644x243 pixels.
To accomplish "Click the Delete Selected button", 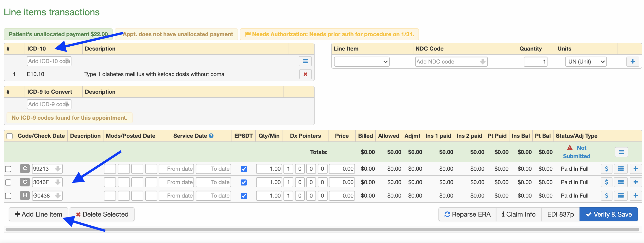I will point(102,214).
